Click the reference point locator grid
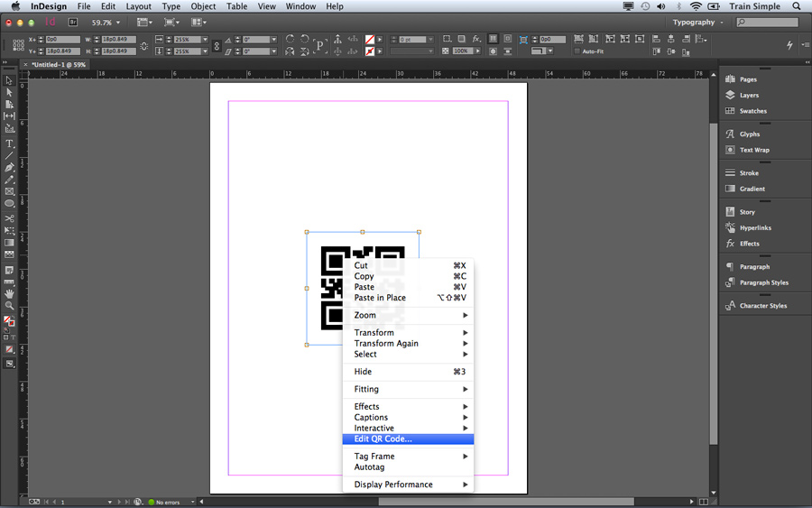812x508 pixels. [x=18, y=45]
